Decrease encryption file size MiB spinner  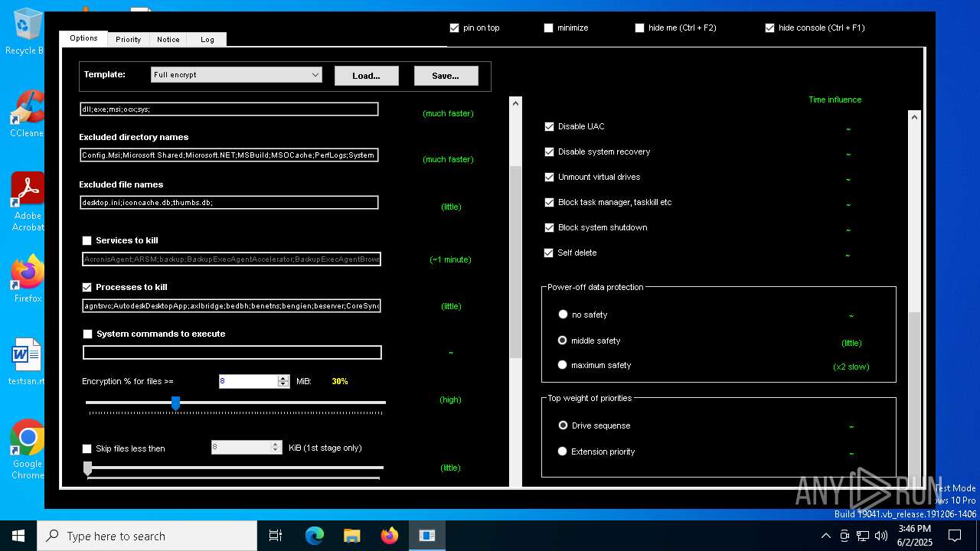click(283, 384)
